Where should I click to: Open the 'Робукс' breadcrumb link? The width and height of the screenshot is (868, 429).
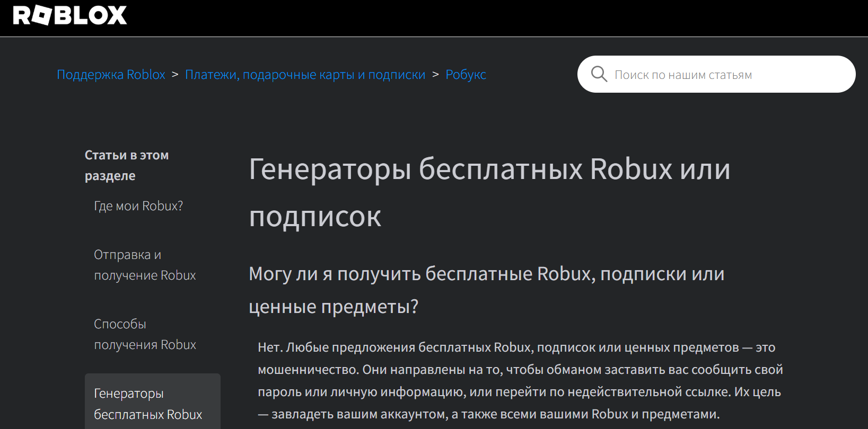[x=466, y=75]
